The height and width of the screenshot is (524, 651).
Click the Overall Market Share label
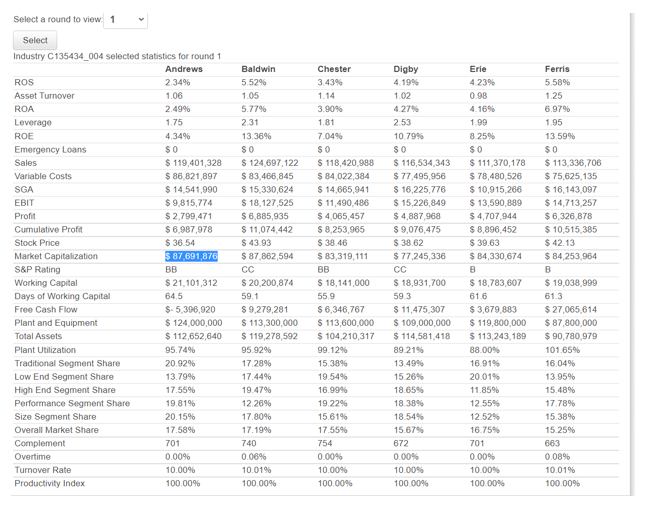56,430
